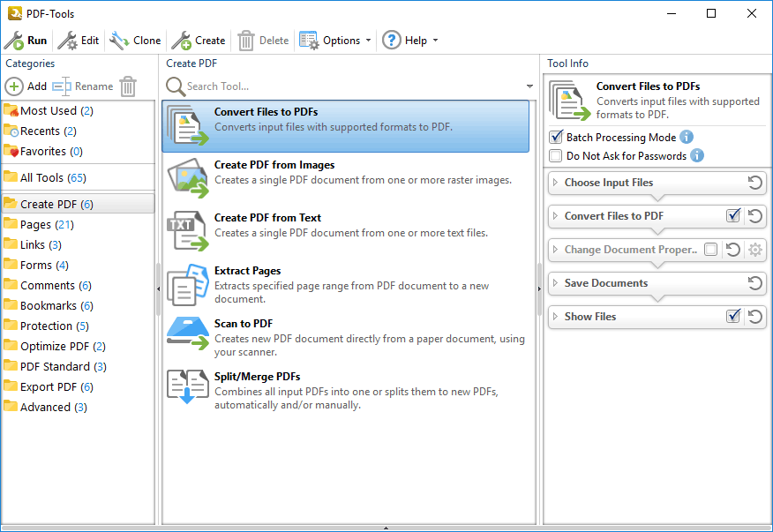Toggle the Show Files step checkbox
The height and width of the screenshot is (532, 773).
tap(733, 316)
